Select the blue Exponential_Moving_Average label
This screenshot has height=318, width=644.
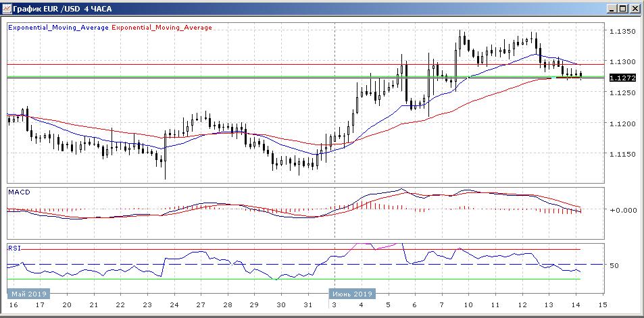tap(58, 28)
